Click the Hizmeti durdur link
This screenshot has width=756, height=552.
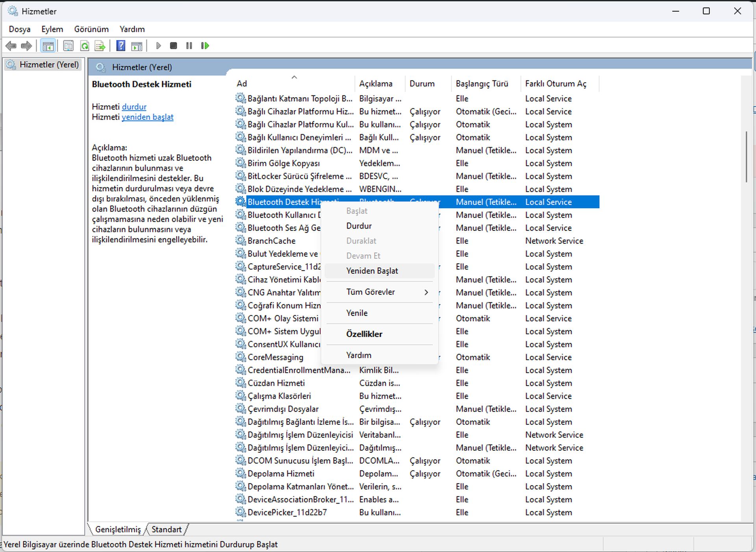(134, 106)
